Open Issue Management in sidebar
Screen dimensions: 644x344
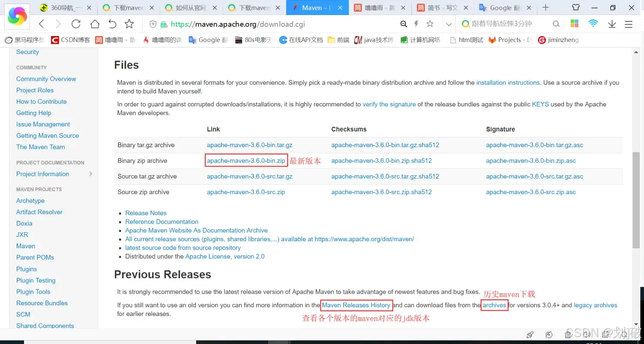43,124
